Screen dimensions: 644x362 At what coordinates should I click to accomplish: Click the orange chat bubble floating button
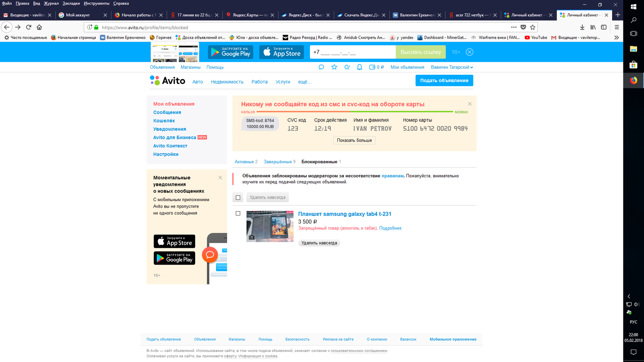click(x=210, y=255)
